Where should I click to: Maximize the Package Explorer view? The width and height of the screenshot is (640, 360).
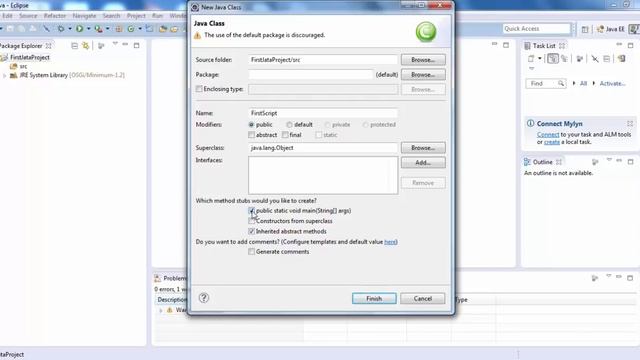click(x=136, y=45)
